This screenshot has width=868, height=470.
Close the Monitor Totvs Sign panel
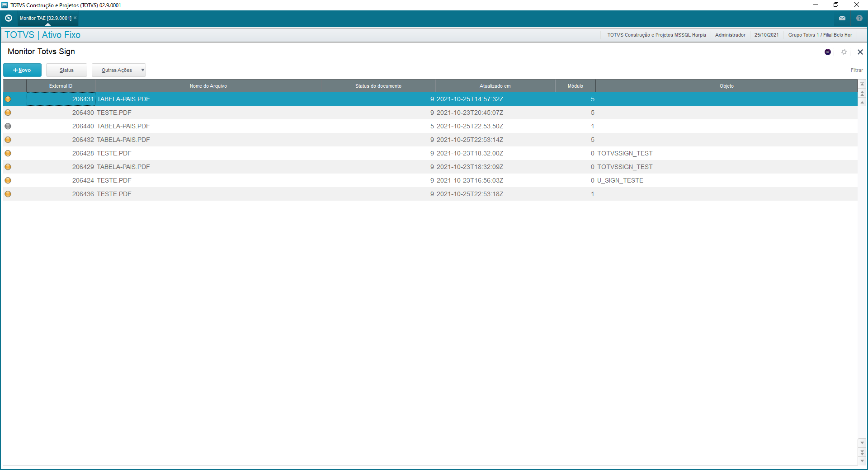click(x=860, y=52)
